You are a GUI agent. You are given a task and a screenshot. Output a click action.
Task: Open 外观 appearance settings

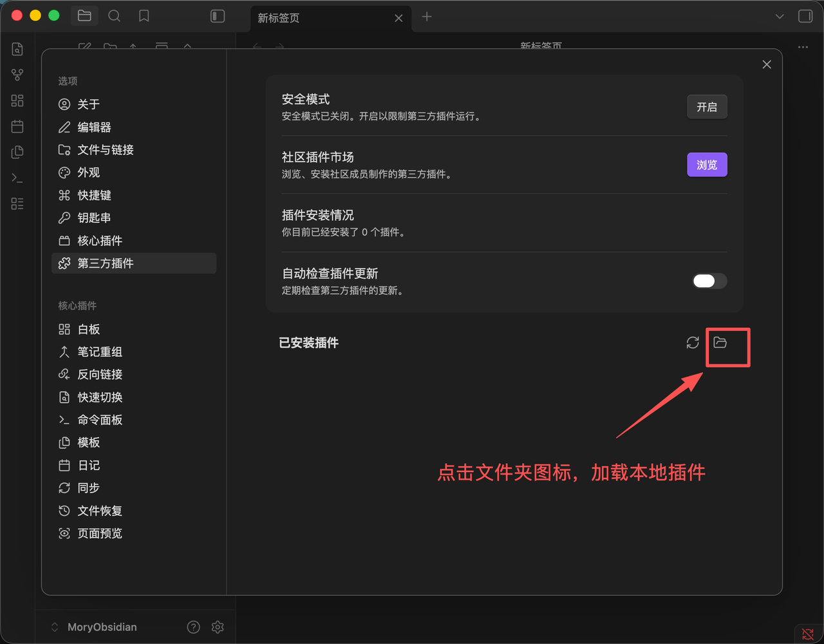tap(134, 172)
